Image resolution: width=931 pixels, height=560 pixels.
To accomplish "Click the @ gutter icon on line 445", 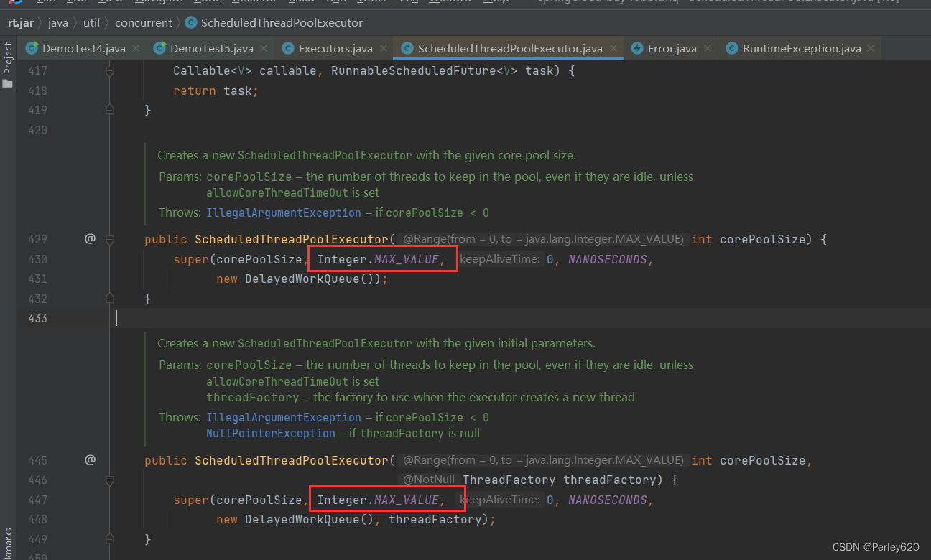I will point(90,460).
